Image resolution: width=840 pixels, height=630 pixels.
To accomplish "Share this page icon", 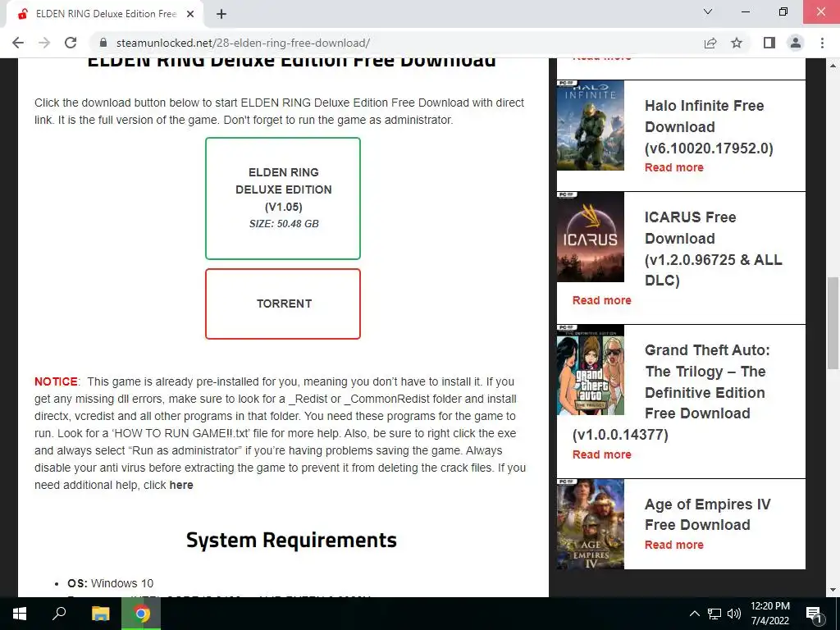I will tap(710, 43).
